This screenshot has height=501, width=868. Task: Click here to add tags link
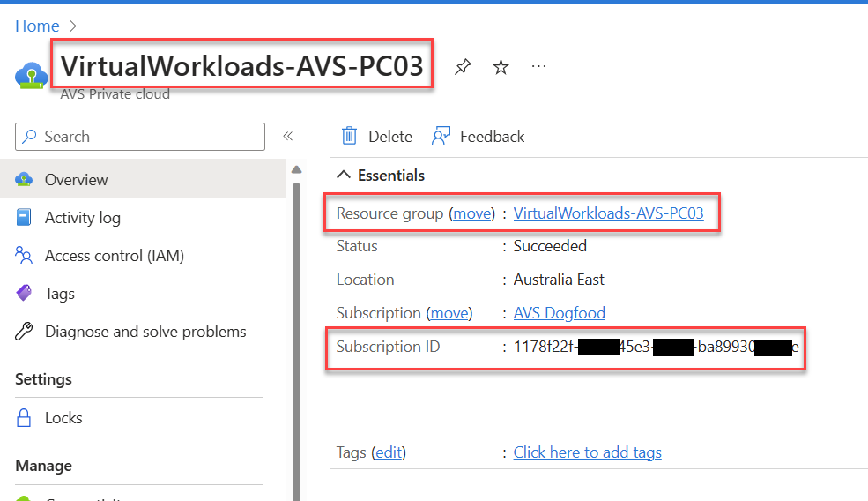588,452
